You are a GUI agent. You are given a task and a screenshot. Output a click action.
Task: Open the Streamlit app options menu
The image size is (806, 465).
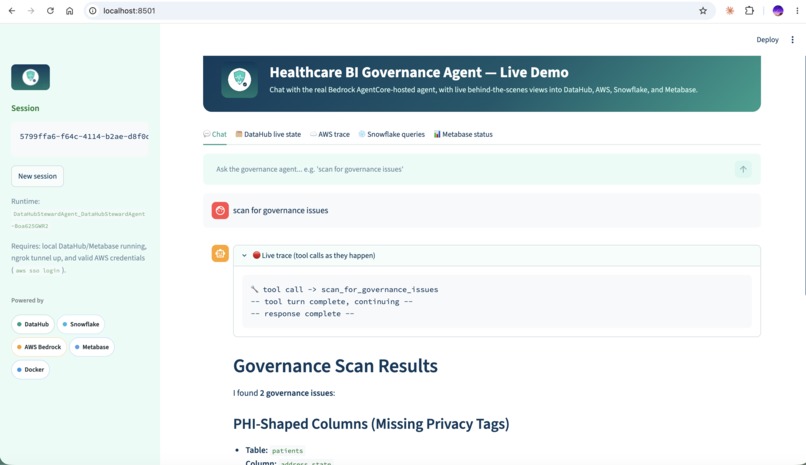tap(792, 40)
